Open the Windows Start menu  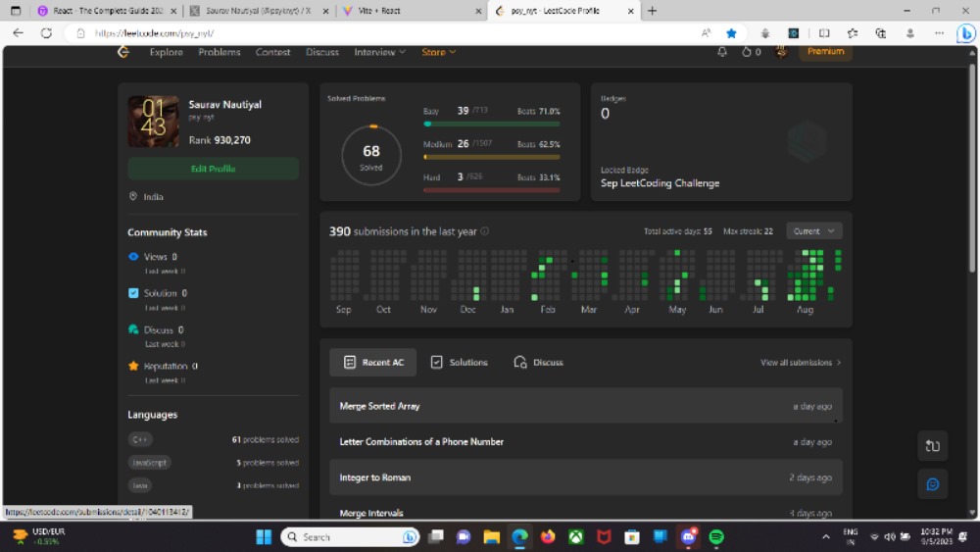(264, 537)
